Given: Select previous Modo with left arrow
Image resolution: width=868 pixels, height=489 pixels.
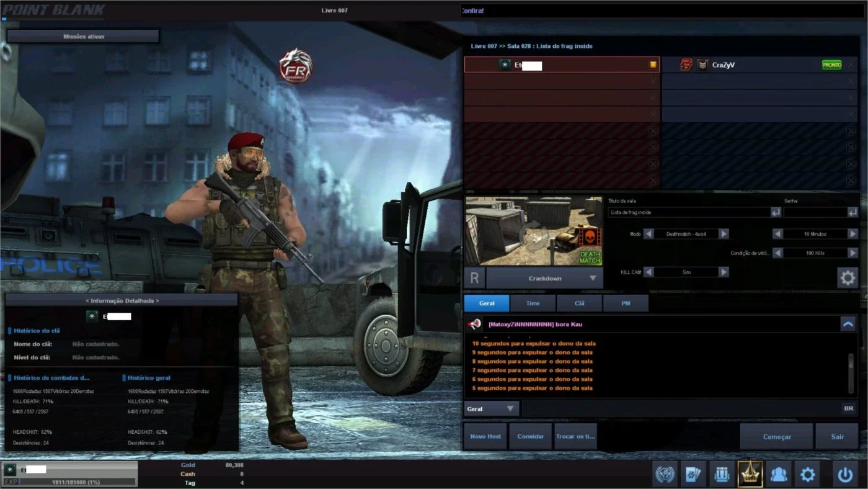Looking at the screenshot, I should pyautogui.click(x=649, y=234).
